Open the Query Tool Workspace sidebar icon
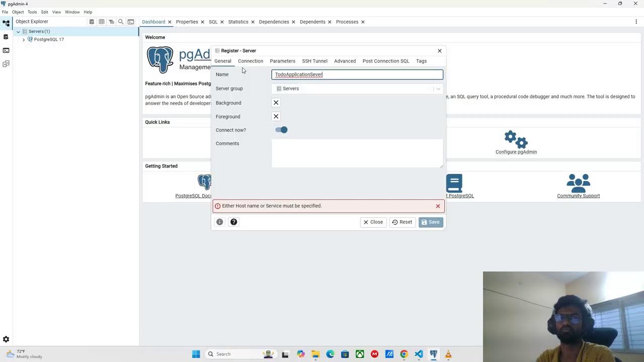Screen dimensions: 644x362 click(x=6, y=37)
